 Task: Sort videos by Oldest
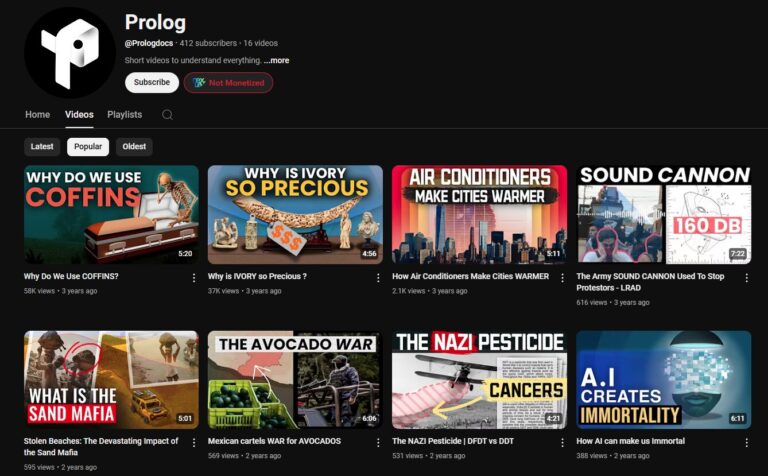[x=134, y=146]
